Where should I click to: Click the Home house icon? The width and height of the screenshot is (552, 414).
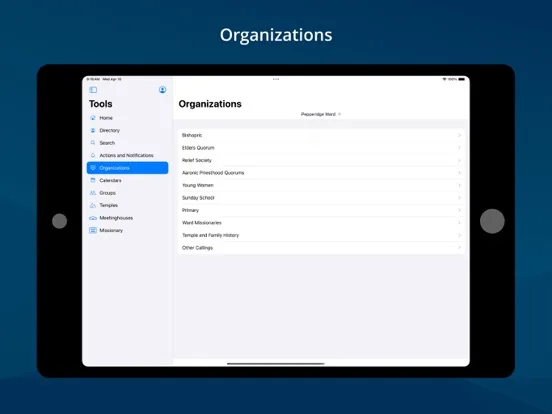[x=93, y=118]
